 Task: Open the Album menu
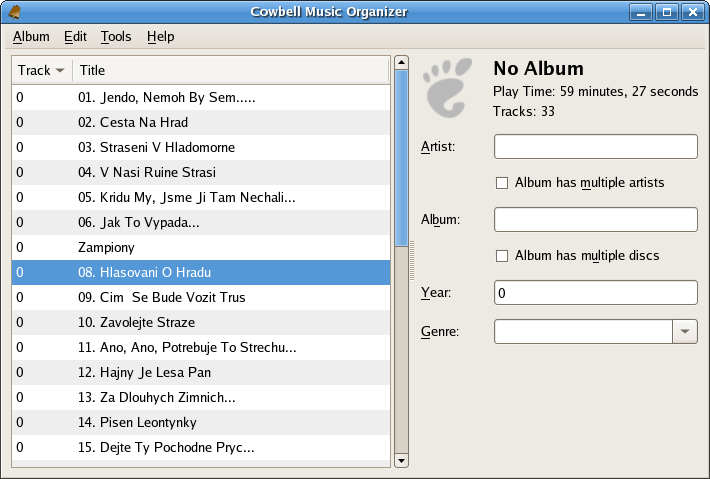click(x=31, y=36)
